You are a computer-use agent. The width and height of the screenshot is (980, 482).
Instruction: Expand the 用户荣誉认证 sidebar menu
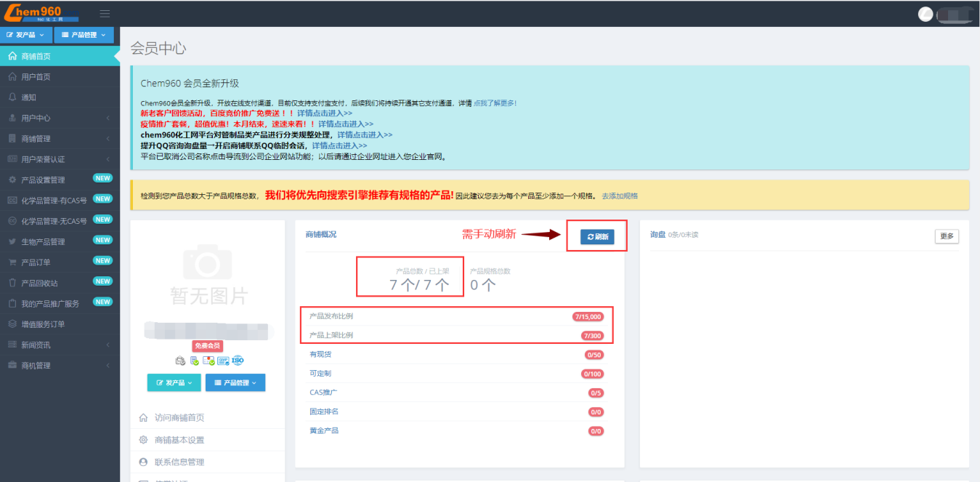[60, 159]
